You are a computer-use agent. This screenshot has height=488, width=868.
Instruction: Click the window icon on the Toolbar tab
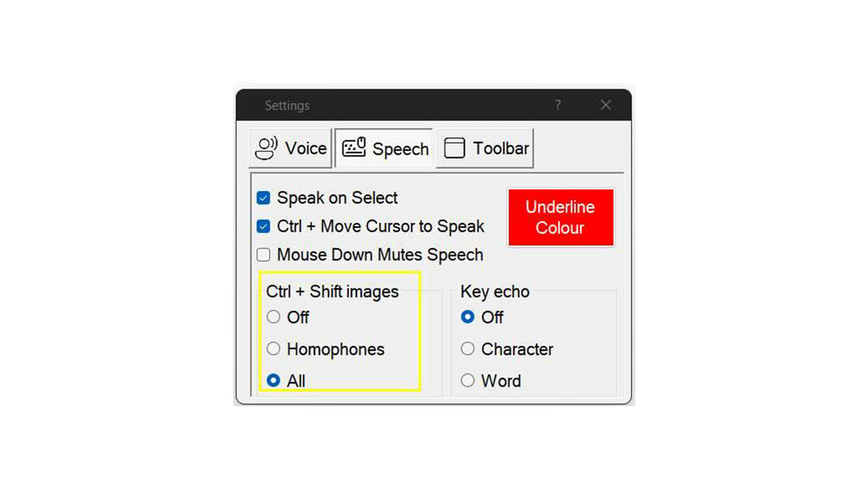454,148
